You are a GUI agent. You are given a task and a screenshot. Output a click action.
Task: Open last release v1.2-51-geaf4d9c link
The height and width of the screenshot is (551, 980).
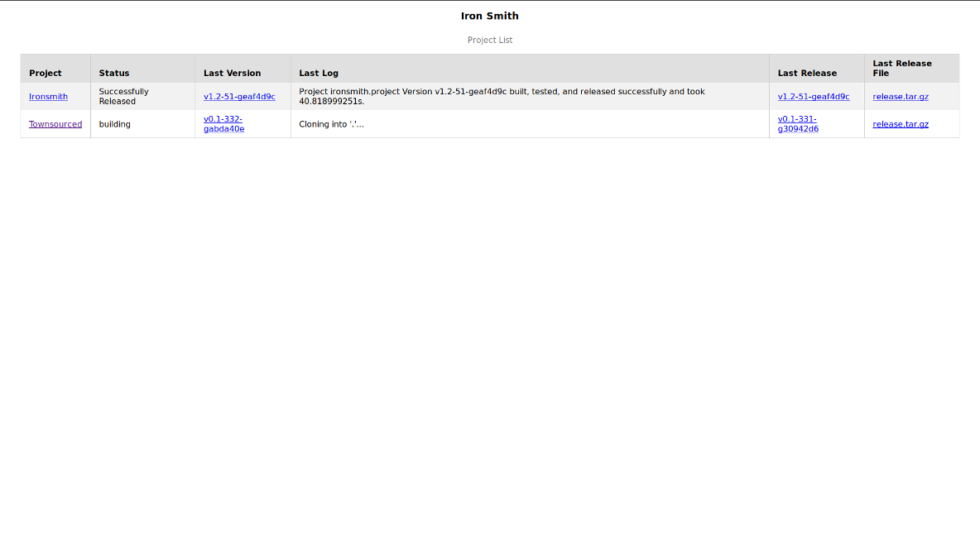coord(813,97)
